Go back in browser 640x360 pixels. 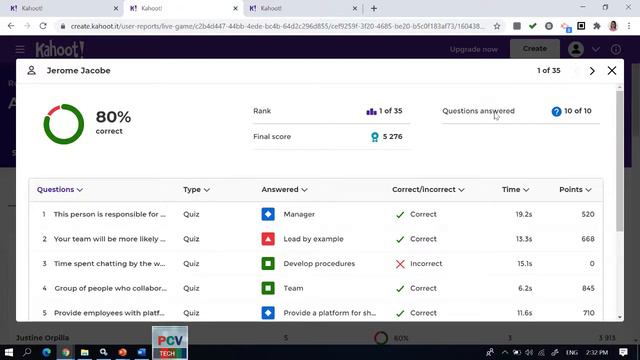click(x=11, y=26)
